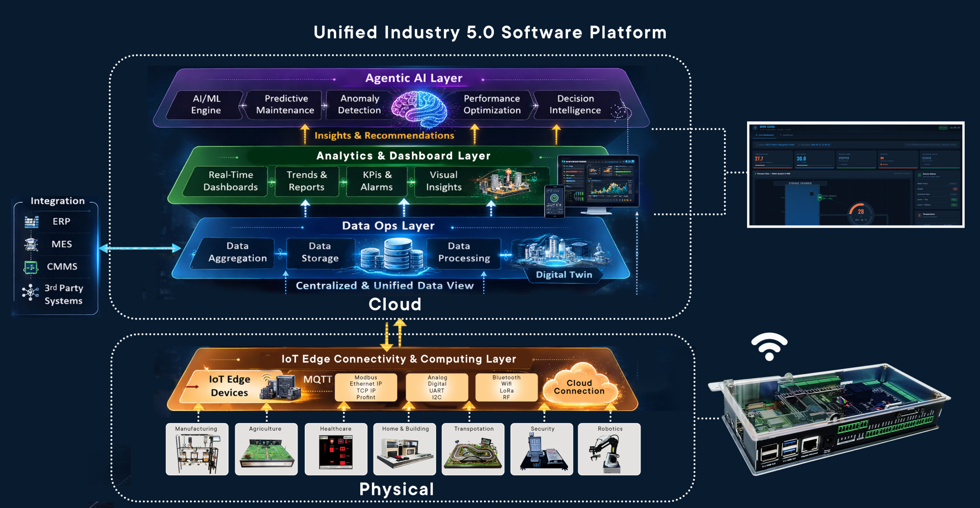Screen dimensions: 980x508
Task: Click the Wi-Fi signal icon above the hardware board
Action: 769,346
